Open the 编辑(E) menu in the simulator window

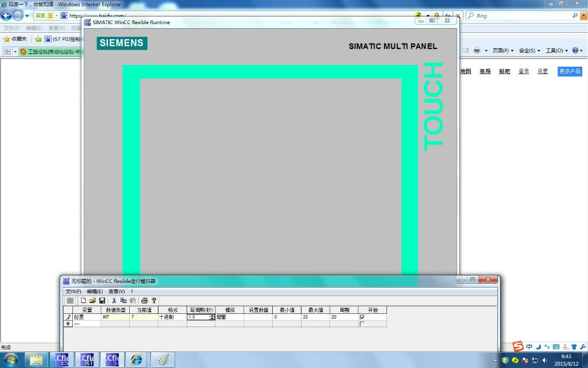(x=95, y=292)
